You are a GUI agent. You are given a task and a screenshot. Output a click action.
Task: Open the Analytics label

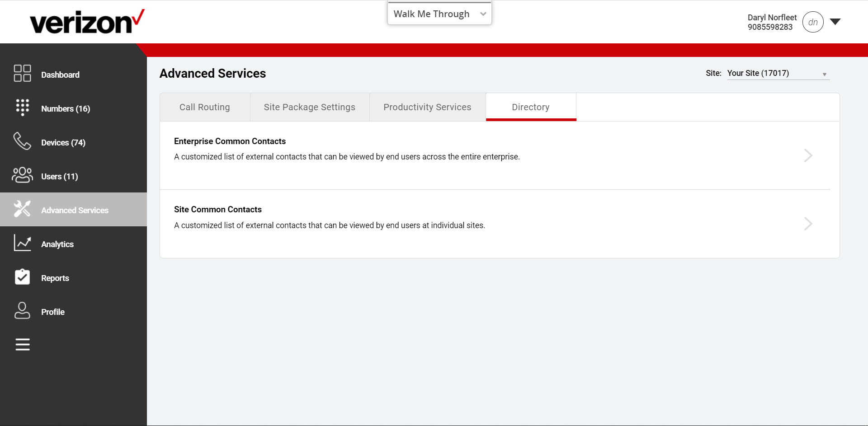click(57, 244)
